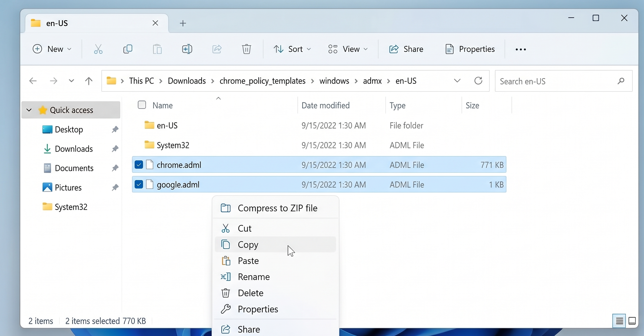Choose Delete from the context menu

(275, 293)
